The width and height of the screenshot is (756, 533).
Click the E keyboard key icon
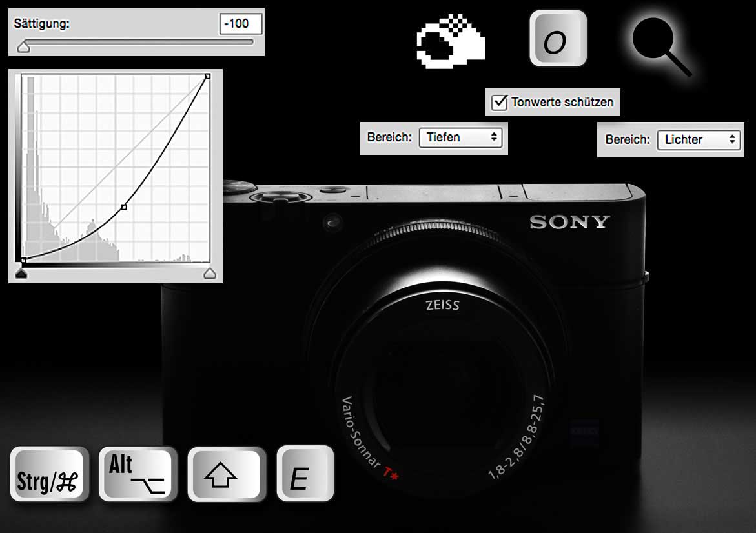click(x=305, y=473)
